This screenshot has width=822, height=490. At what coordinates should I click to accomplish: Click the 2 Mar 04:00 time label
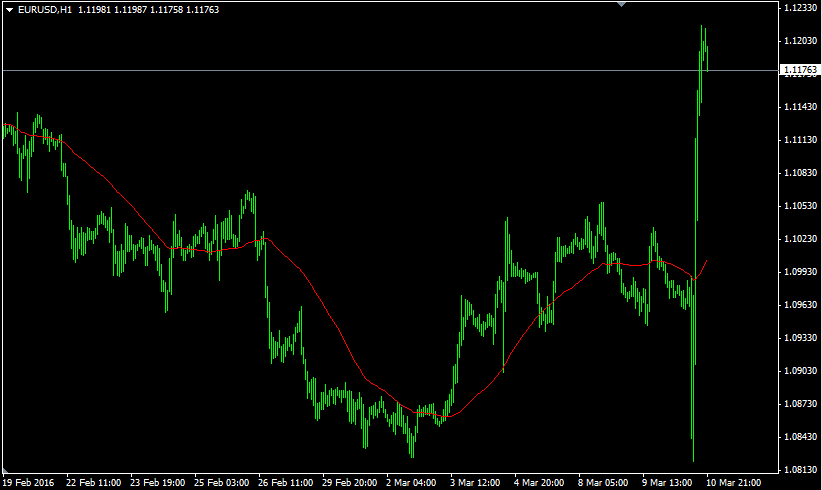(411, 482)
